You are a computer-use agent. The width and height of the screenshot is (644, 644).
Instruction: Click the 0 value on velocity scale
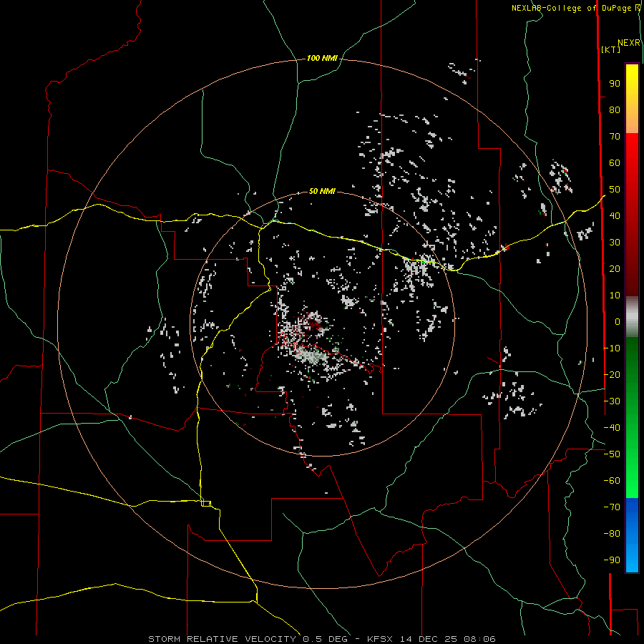[618, 321]
